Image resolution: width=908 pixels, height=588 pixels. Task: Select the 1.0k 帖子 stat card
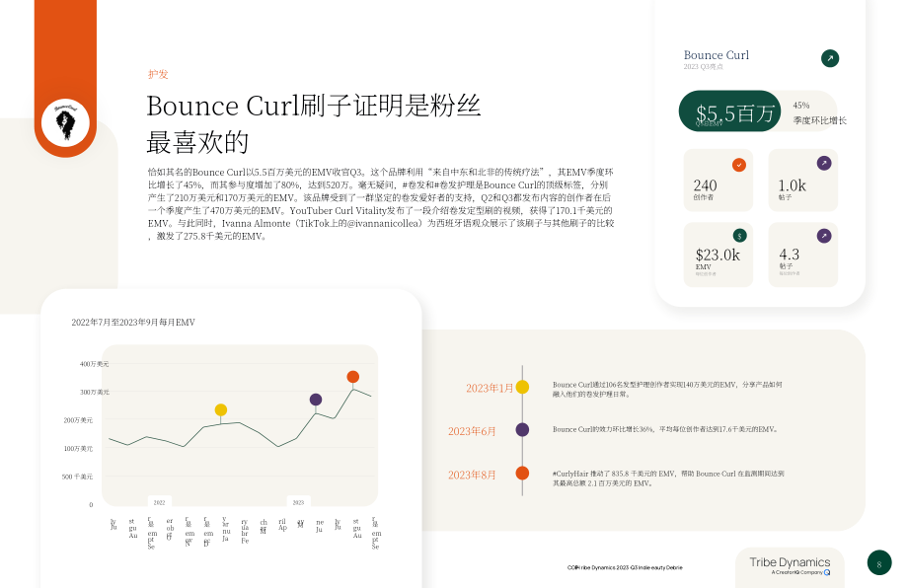tap(803, 180)
